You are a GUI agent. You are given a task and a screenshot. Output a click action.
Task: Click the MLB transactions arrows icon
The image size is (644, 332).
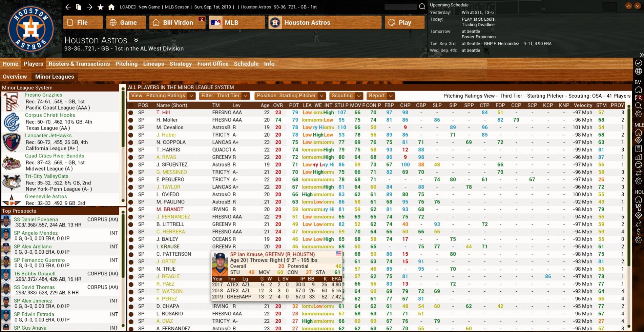coord(638,173)
